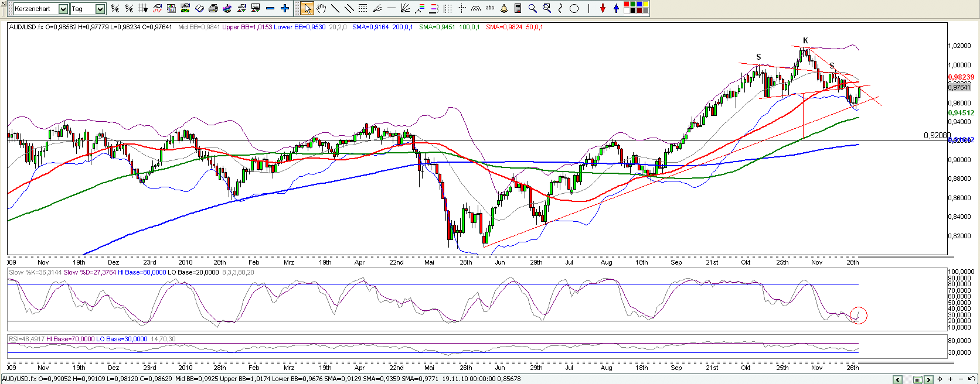Pick the yellow color swatch
Screen dimensions: 980x384
click(x=646, y=4)
